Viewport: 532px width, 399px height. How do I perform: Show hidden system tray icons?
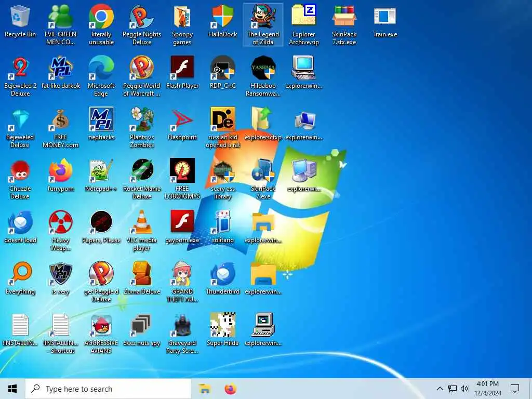440,389
